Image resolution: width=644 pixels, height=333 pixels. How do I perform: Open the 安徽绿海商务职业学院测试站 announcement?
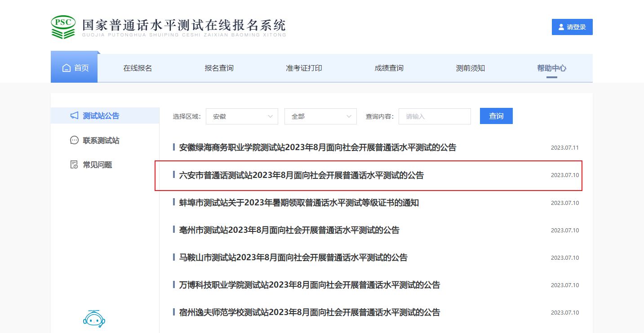point(318,147)
